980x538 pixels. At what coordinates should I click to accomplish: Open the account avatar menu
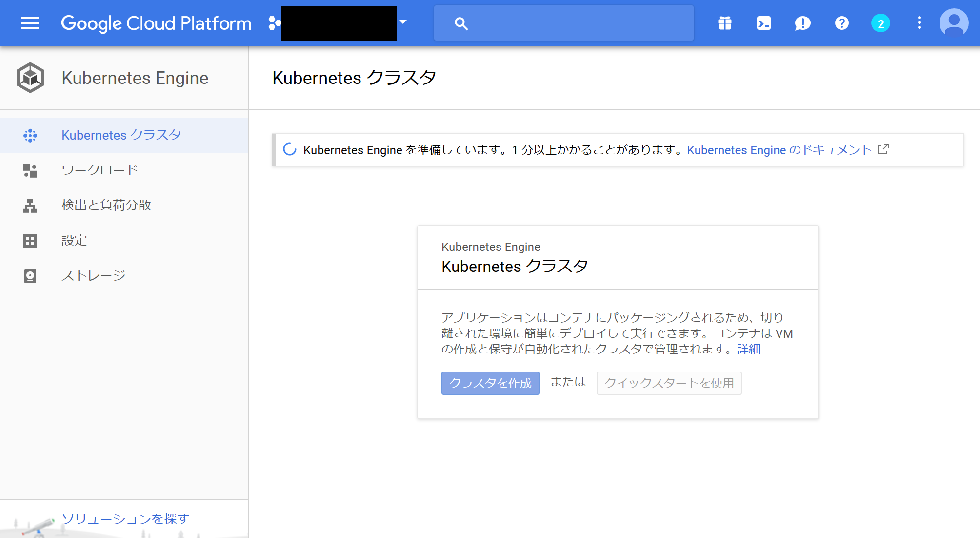[954, 22]
